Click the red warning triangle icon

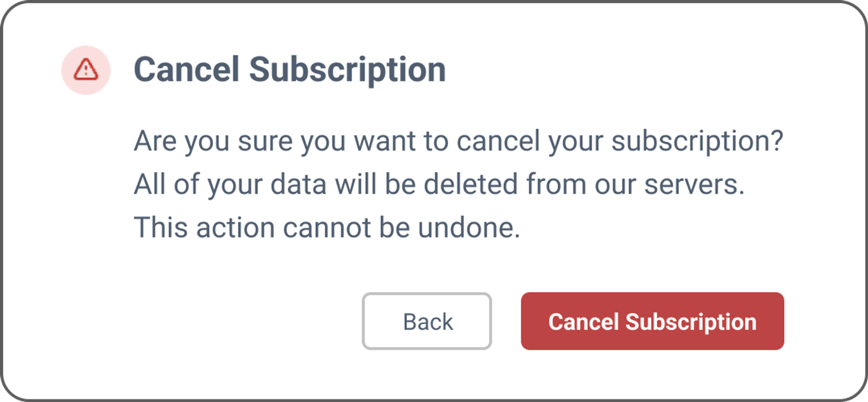(86, 69)
